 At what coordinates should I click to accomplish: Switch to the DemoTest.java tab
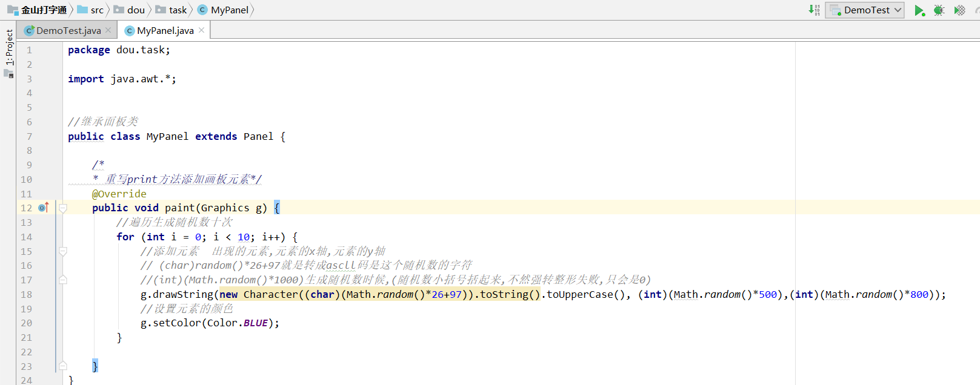[x=68, y=30]
